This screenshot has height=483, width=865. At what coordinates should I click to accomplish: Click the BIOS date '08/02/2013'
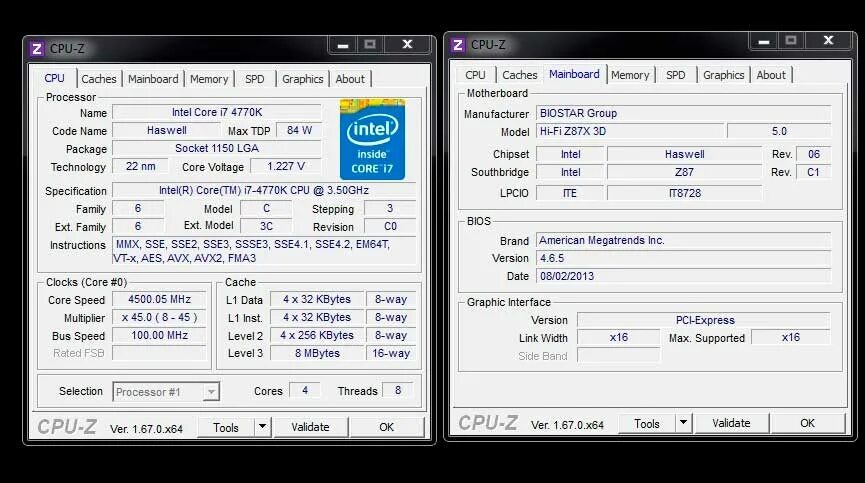point(684,276)
